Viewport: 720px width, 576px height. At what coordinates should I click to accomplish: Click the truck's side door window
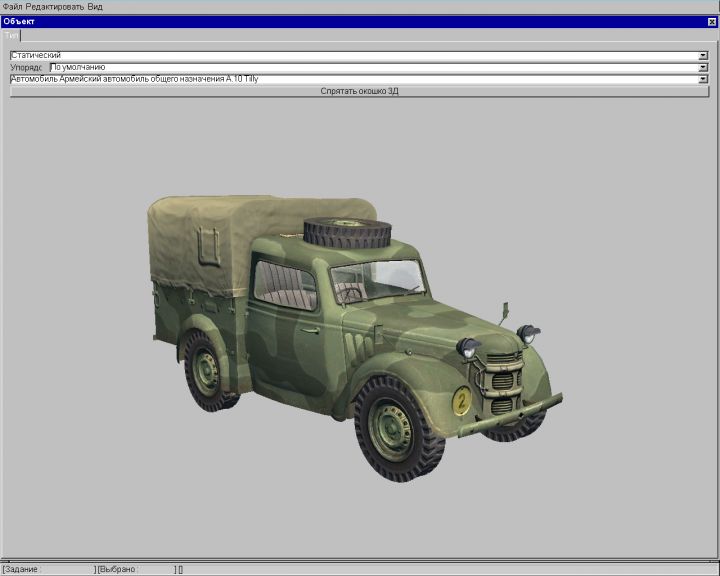pos(284,282)
